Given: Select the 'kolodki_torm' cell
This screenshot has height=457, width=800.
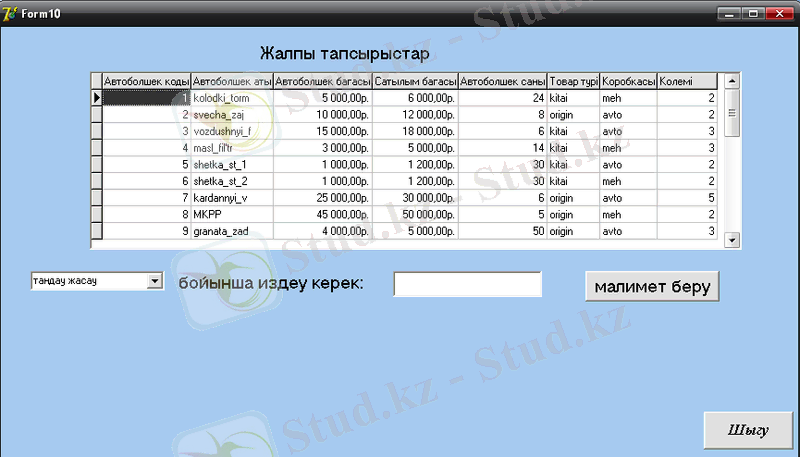Looking at the screenshot, I should pyautogui.click(x=231, y=98).
